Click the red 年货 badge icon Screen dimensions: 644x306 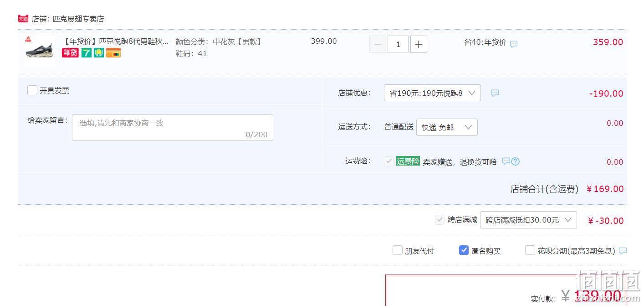pos(70,53)
